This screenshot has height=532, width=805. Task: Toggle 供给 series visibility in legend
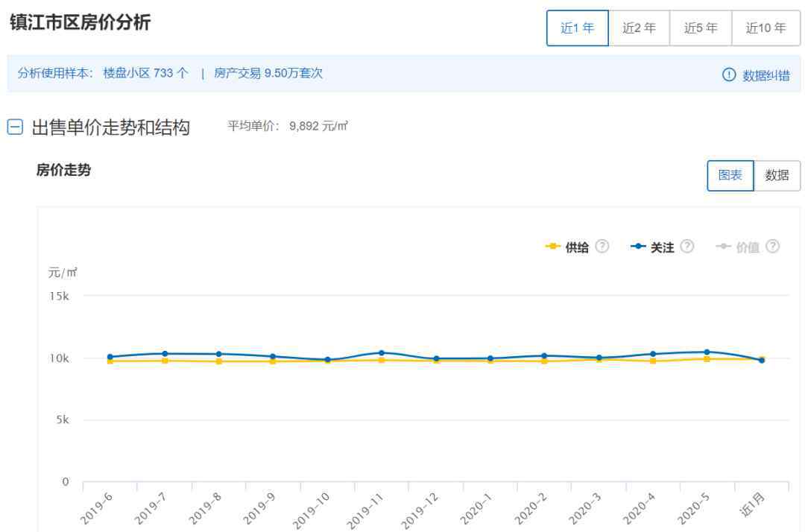(x=577, y=247)
